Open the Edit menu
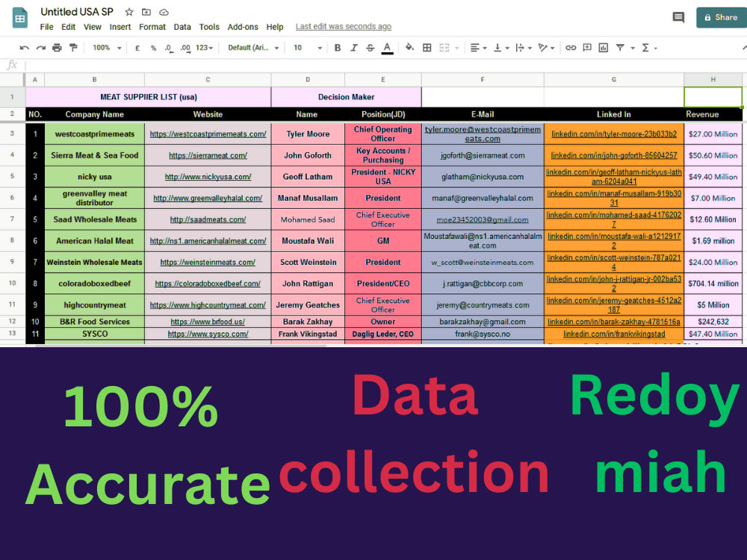Image resolution: width=747 pixels, height=560 pixels. 68,27
